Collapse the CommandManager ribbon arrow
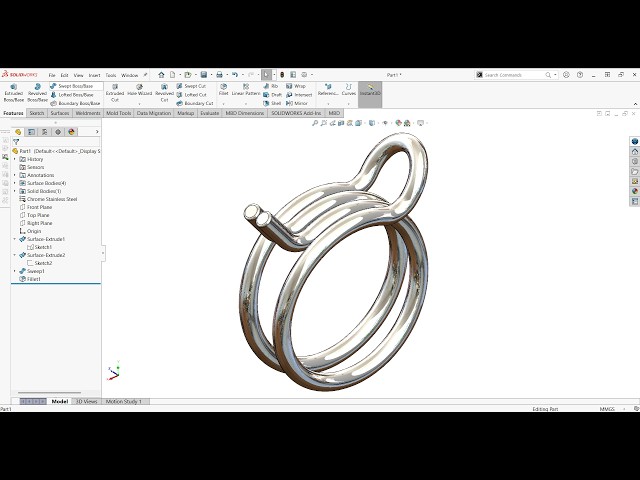This screenshot has width=640, height=480. pos(635,104)
